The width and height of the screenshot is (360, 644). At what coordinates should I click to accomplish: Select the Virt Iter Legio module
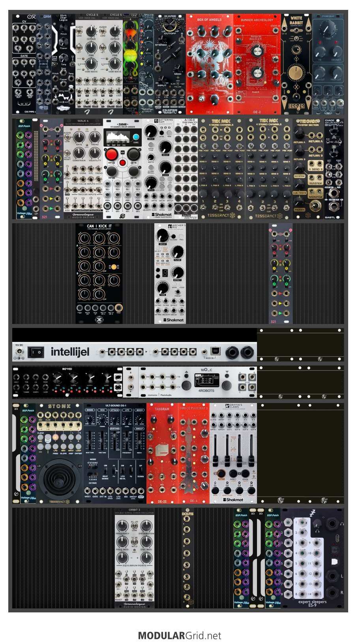[x=64, y=64]
